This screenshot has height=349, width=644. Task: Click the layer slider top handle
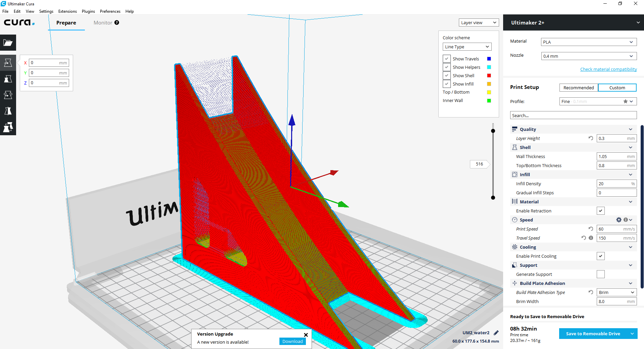click(493, 131)
